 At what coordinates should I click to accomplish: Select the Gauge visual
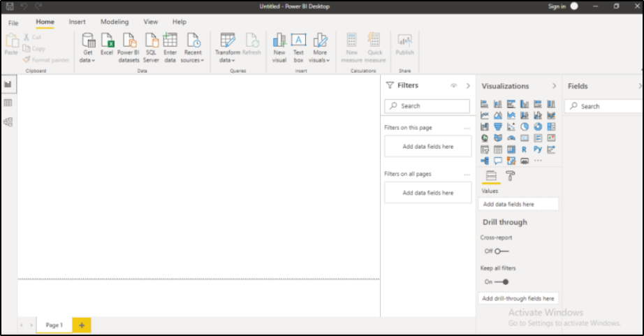[511, 138]
